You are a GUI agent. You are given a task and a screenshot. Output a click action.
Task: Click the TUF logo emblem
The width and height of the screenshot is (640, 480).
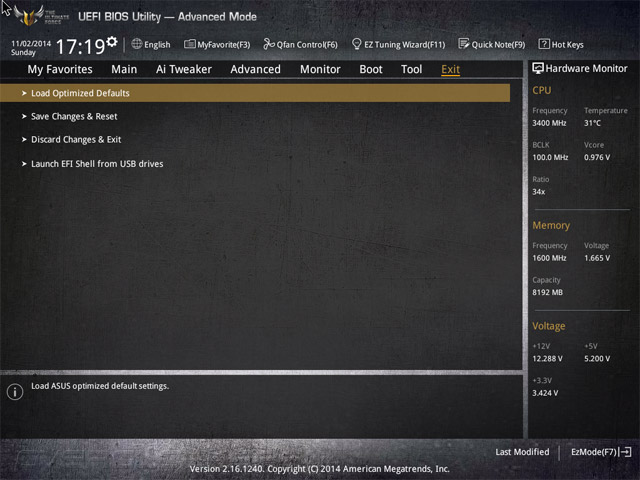coord(29,16)
